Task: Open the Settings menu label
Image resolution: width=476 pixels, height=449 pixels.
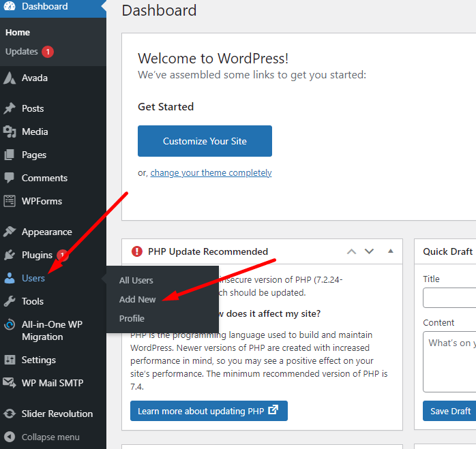Action: [39, 360]
